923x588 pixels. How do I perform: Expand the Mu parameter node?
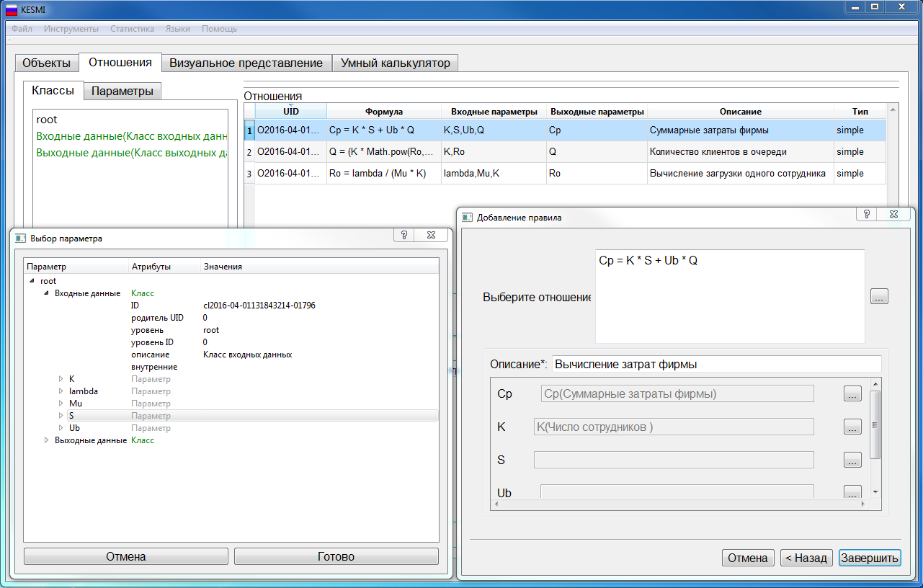coord(61,404)
